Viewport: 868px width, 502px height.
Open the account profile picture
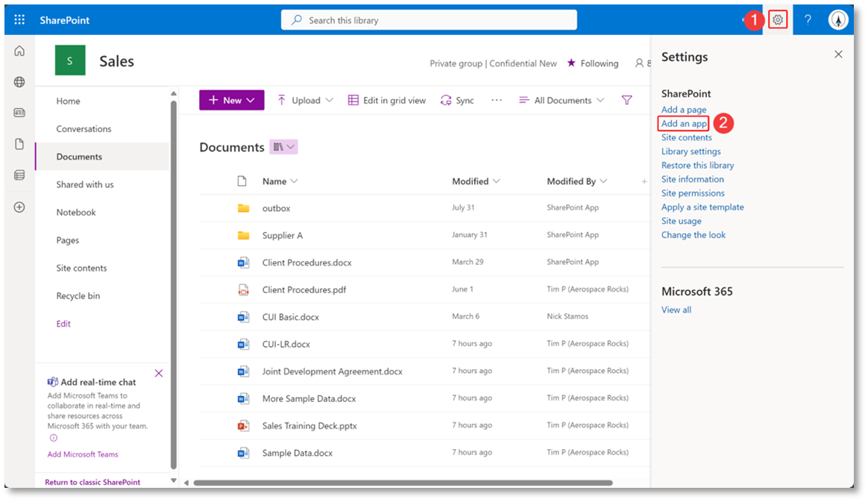(838, 20)
